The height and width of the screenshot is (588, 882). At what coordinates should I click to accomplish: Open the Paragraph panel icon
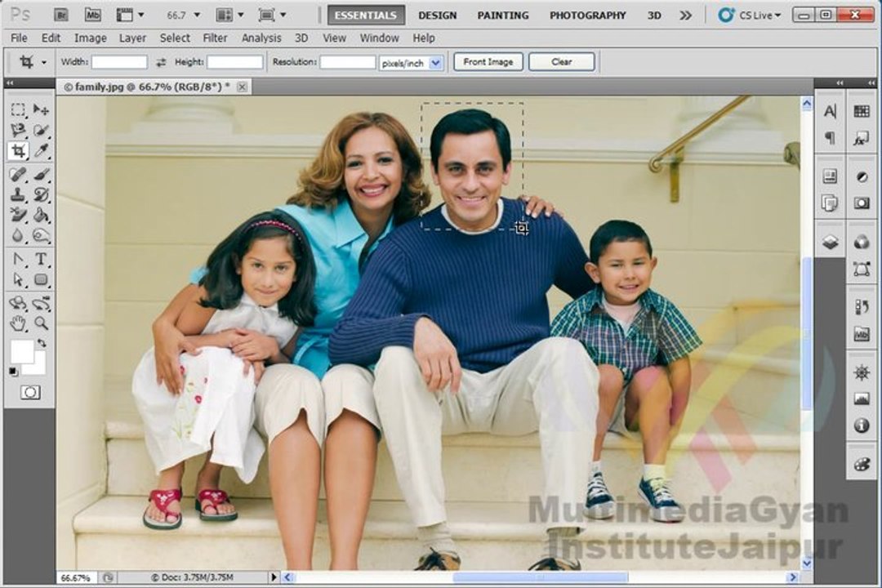pos(831,137)
